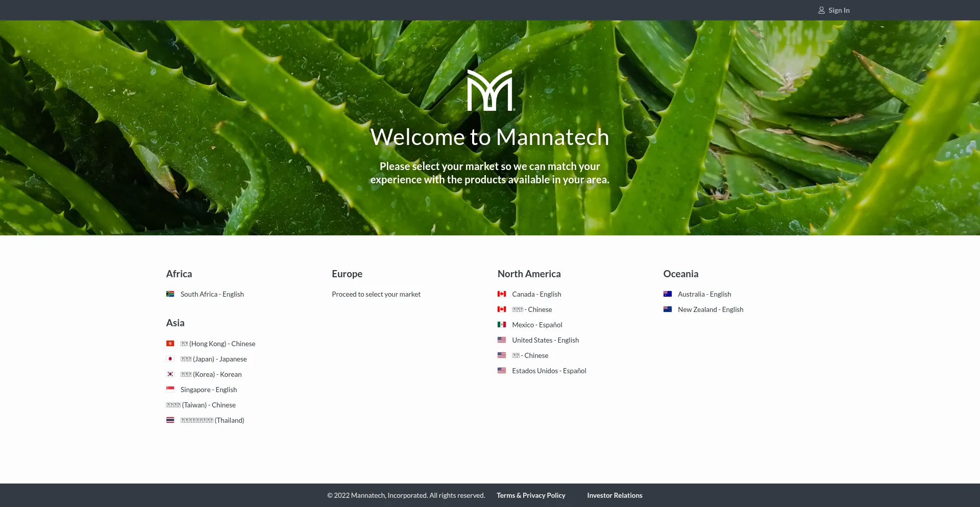This screenshot has height=507, width=980.
Task: Click the Singapore flag icon
Action: point(170,390)
